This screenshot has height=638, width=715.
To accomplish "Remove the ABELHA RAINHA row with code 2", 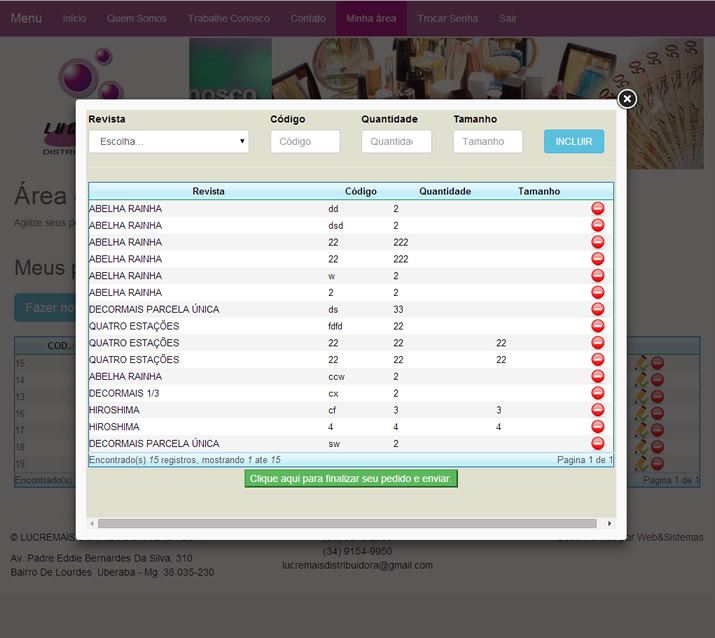I will (597, 292).
